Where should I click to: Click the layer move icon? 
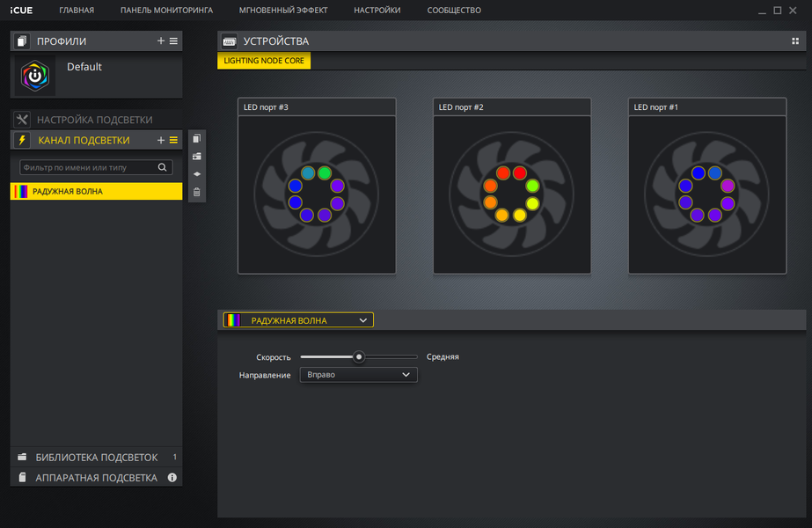(x=197, y=174)
